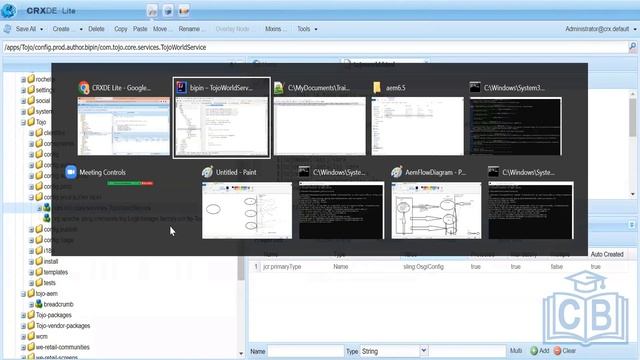
Task: Expand the social folder node
Action: click(23, 101)
